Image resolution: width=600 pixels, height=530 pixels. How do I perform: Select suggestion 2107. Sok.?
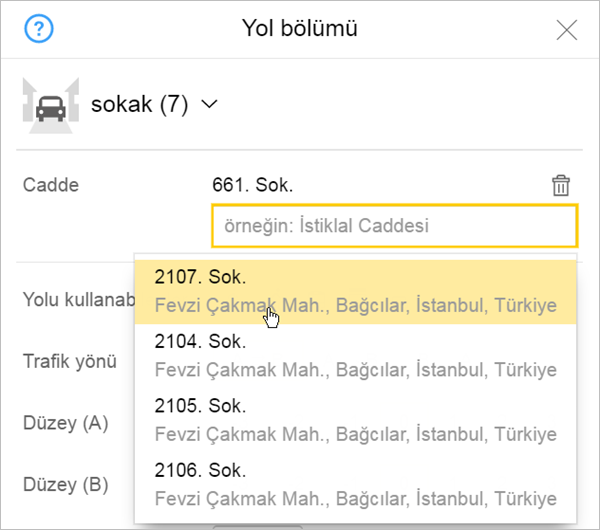pyautogui.click(x=355, y=292)
